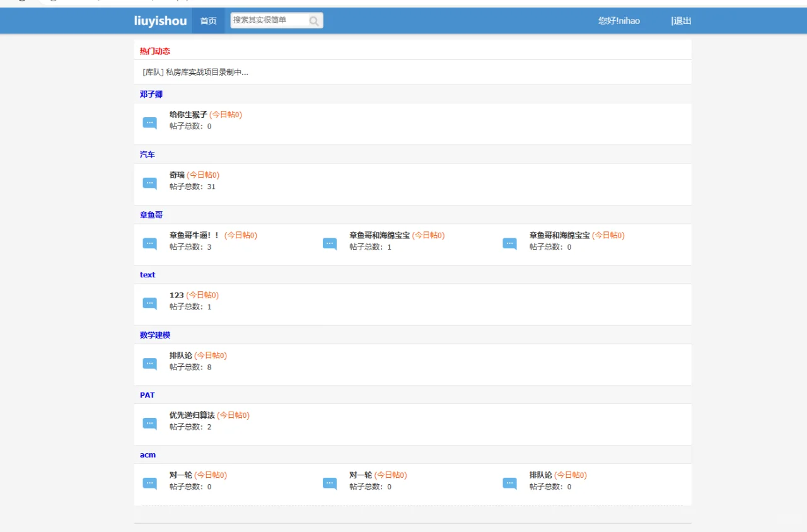Screen dimensions: 807x532
Task: Open 章鱼哥和海绵宝宝 board with 1 total post
Action: [x=380, y=235]
